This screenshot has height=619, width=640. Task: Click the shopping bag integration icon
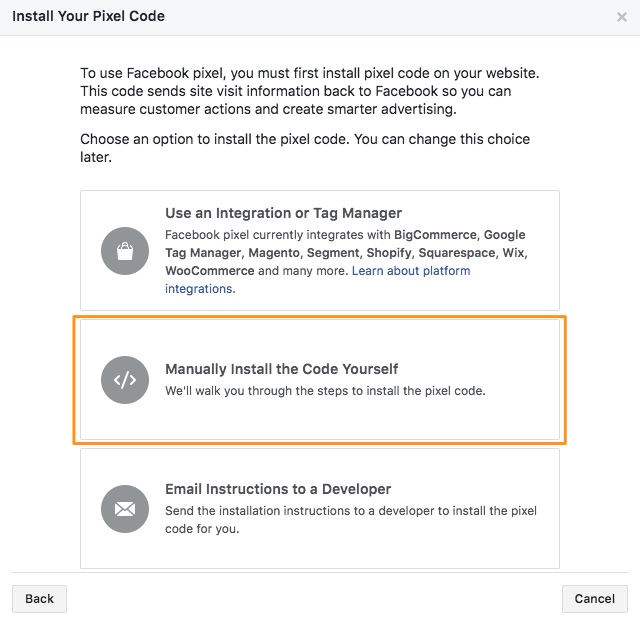[125, 251]
